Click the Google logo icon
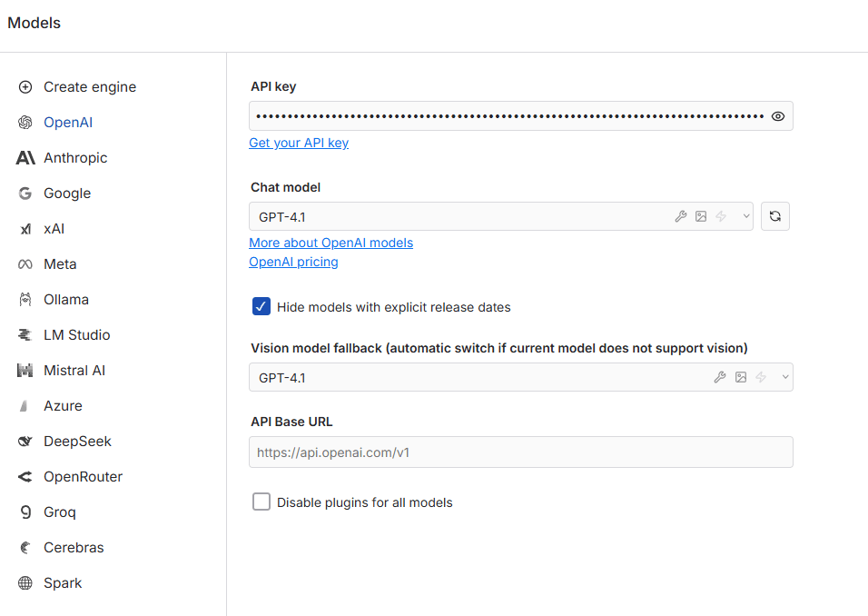868x616 pixels. [25, 194]
